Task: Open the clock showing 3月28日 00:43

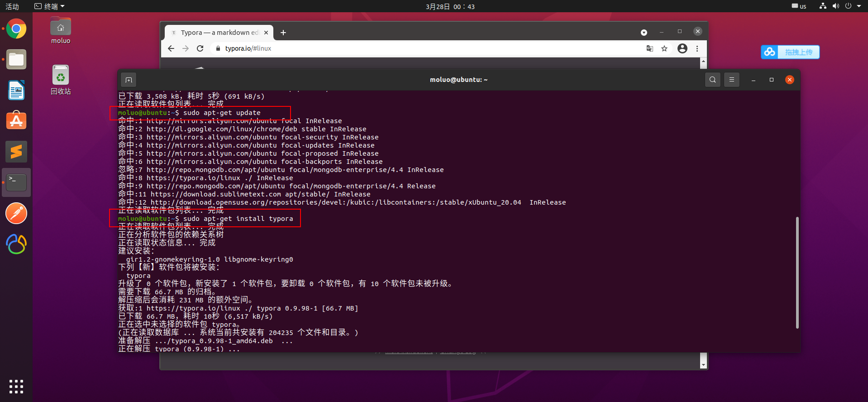Action: click(x=450, y=6)
